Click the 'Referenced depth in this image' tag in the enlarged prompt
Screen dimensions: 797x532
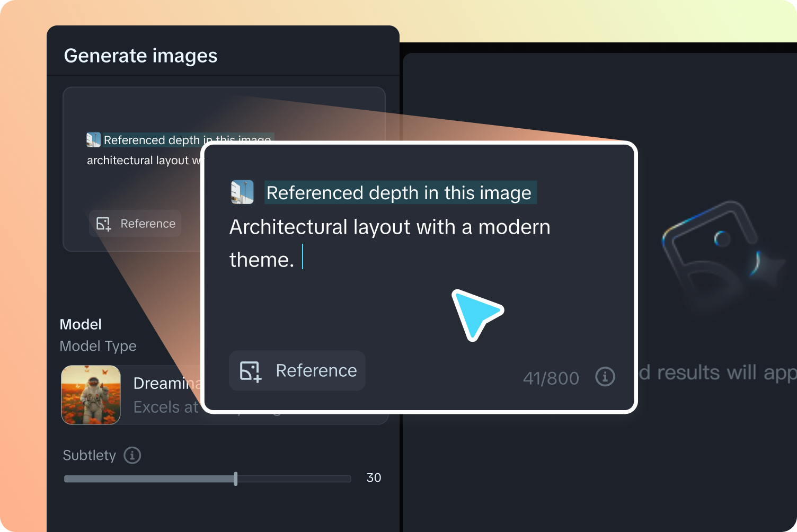(x=400, y=192)
